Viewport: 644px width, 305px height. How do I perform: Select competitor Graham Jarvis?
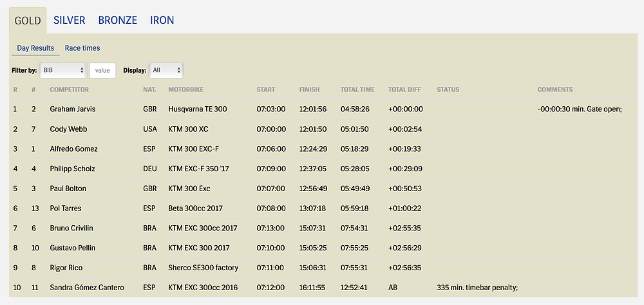71,109
